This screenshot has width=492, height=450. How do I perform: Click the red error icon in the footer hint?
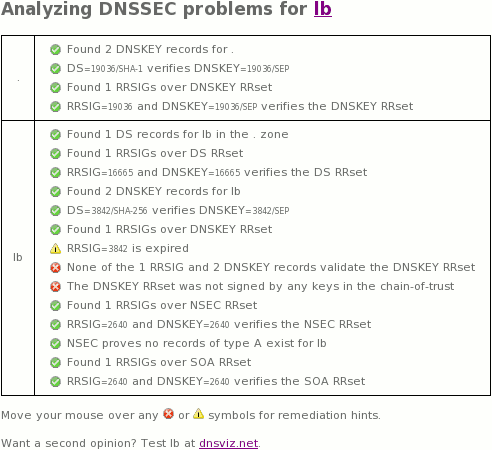point(169,414)
